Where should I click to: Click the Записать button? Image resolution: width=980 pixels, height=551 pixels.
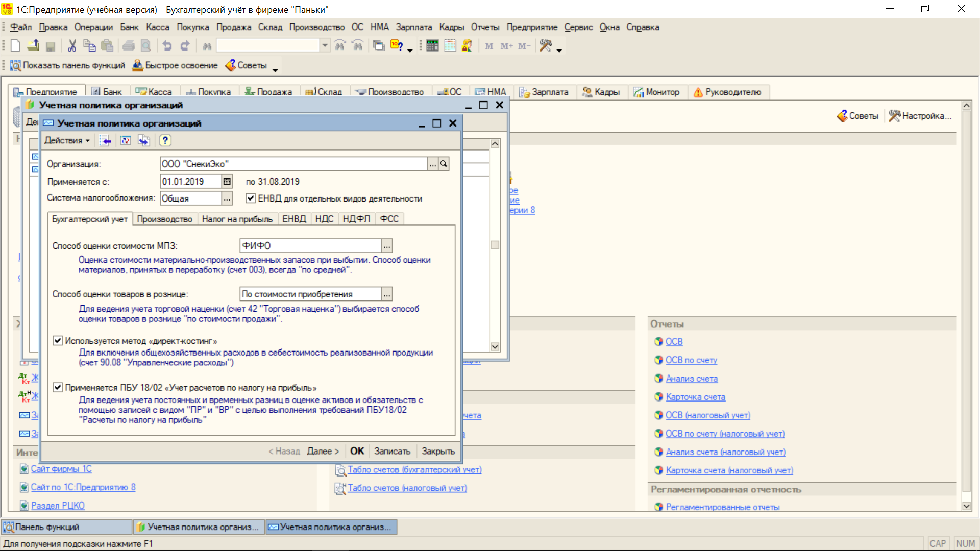tap(392, 452)
